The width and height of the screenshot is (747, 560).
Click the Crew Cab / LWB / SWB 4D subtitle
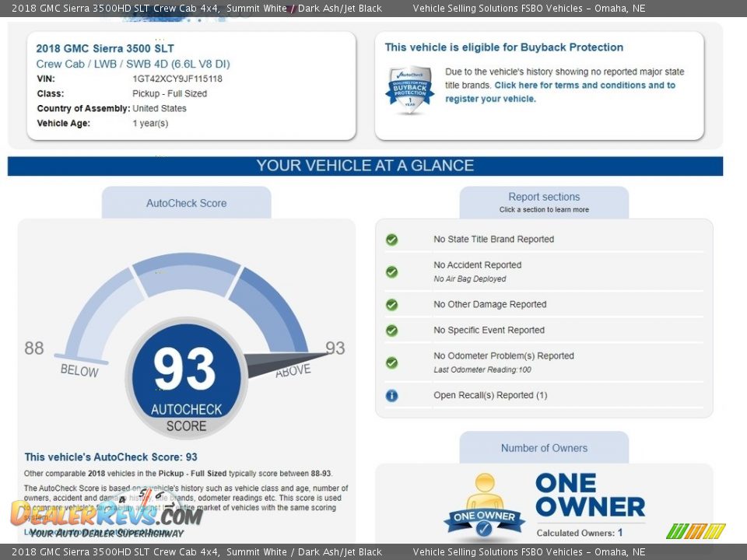tap(133, 64)
